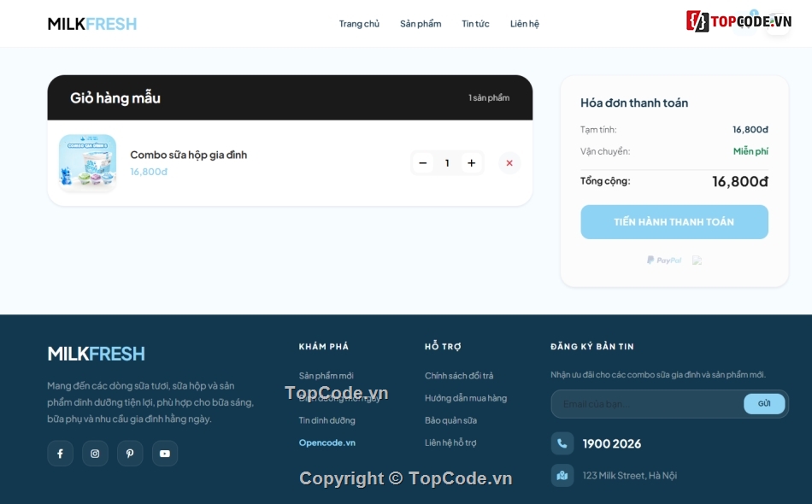The width and height of the screenshot is (812, 504).
Task: Click the product price 16,800đ under name
Action: pyautogui.click(x=149, y=172)
